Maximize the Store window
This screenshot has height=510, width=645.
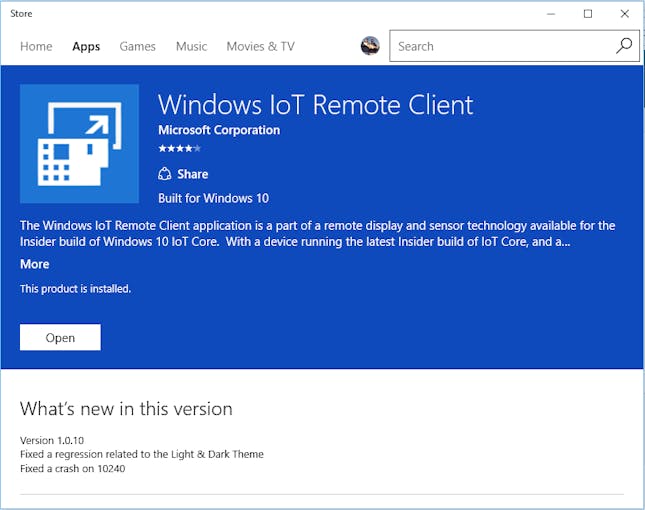(588, 13)
